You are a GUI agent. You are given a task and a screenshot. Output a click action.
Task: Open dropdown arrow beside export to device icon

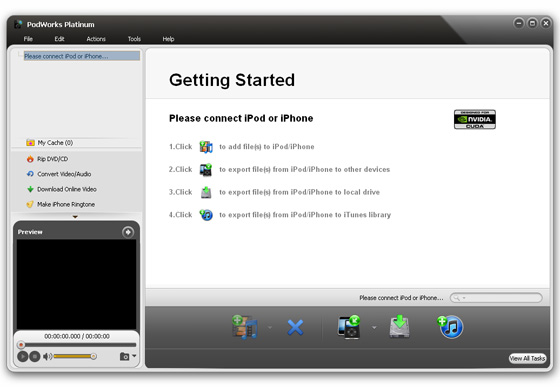pyautogui.click(x=374, y=327)
